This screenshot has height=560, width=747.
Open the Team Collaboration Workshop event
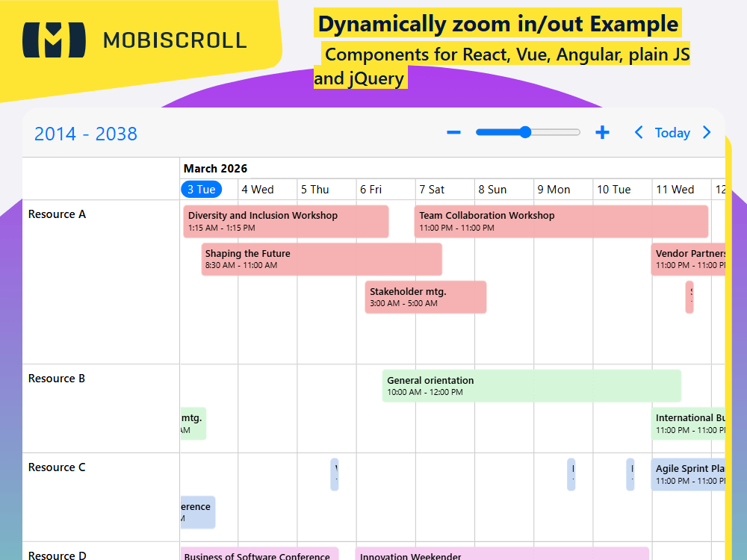pos(560,221)
